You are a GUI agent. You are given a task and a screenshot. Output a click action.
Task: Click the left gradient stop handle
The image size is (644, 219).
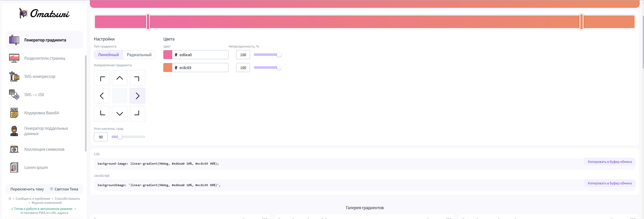point(148,22)
